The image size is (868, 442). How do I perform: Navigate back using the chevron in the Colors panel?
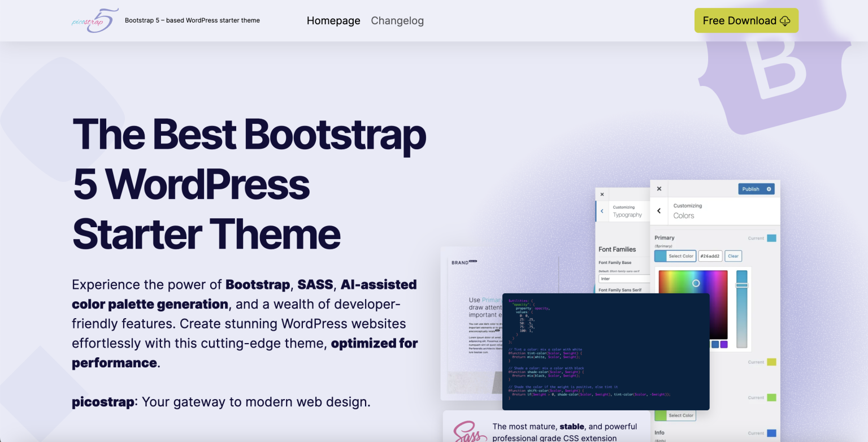(x=659, y=211)
